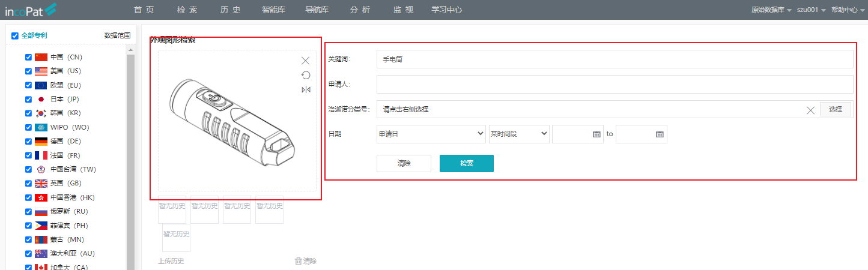Click the incoPat logo
This screenshot has height=270, width=868.
click(x=31, y=10)
